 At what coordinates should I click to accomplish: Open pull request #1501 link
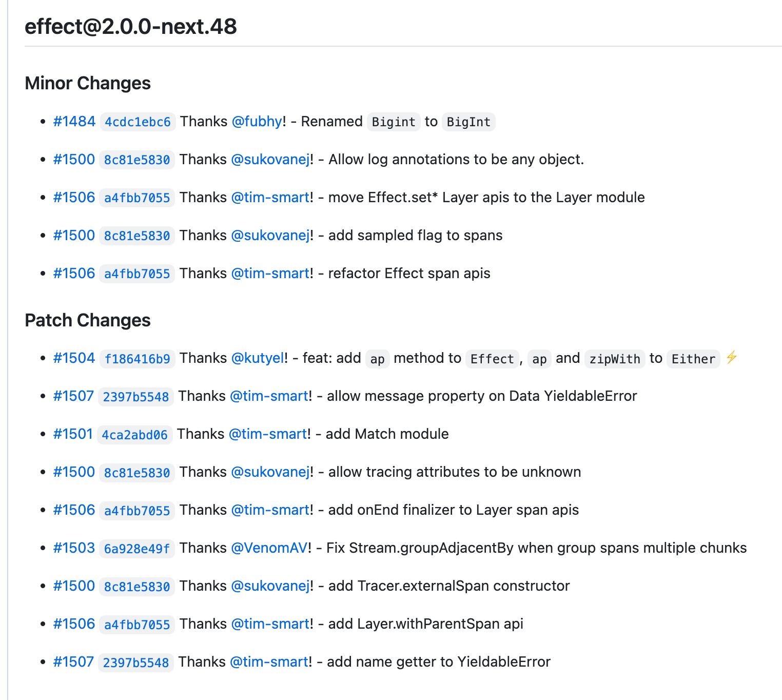pyautogui.click(x=73, y=434)
